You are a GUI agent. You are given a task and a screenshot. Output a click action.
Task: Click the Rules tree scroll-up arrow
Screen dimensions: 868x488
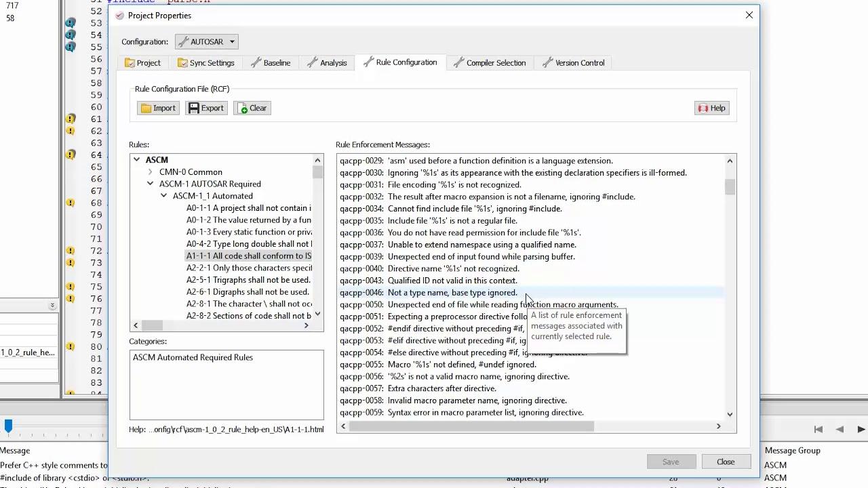pos(317,161)
